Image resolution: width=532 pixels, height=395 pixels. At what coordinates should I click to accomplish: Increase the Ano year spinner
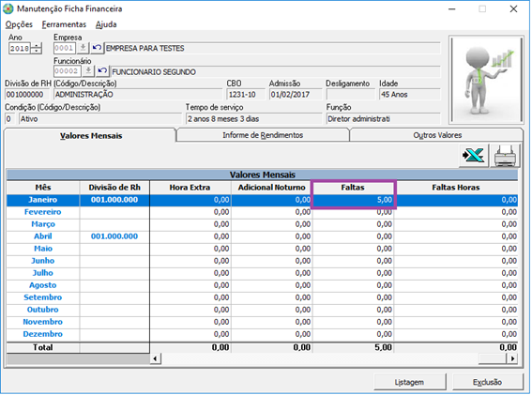pos(37,45)
